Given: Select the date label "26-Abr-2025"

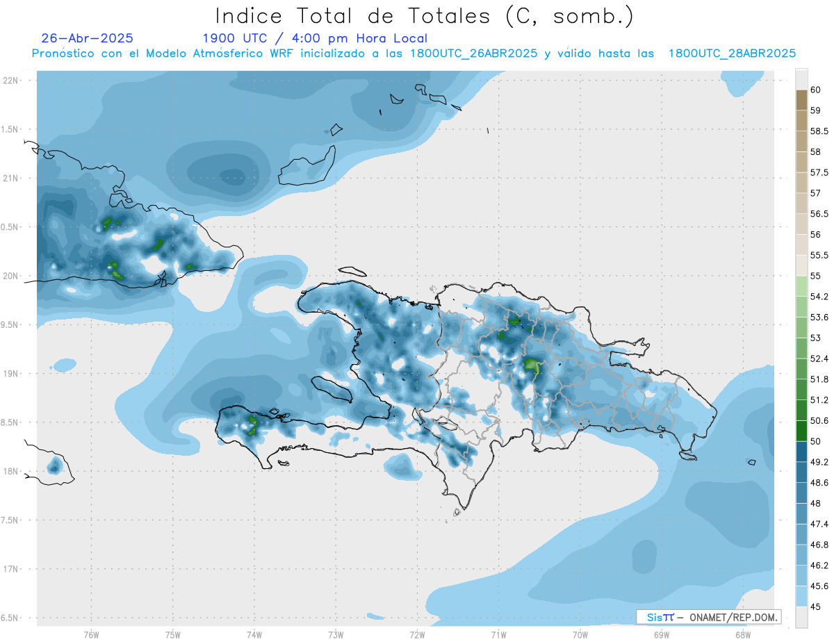Looking at the screenshot, I should (88, 38).
